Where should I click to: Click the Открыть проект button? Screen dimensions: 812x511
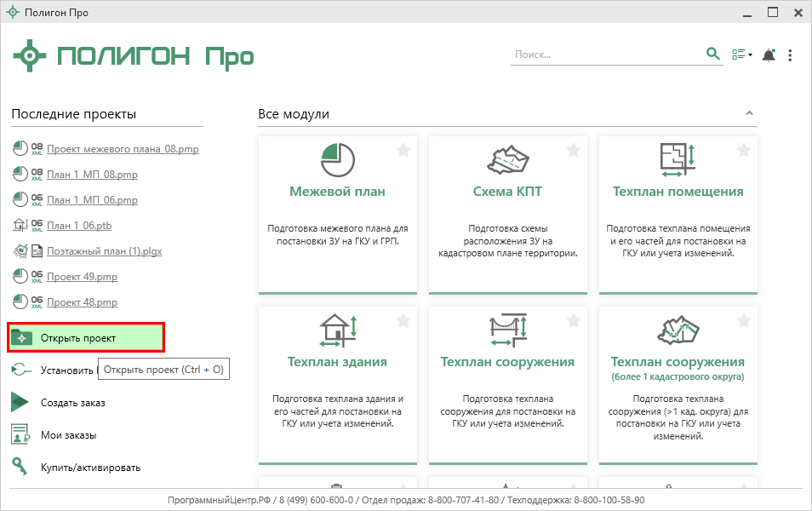86,337
